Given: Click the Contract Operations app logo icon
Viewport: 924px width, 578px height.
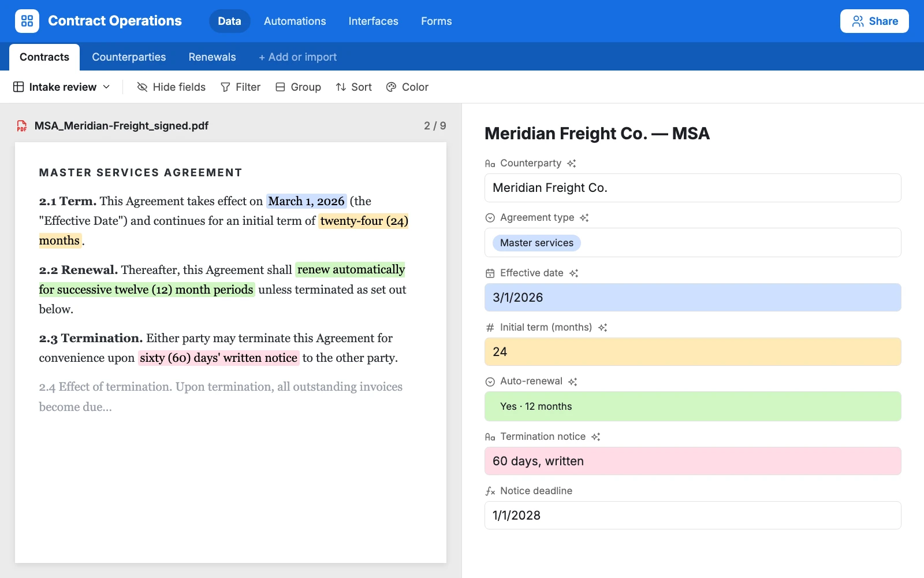Looking at the screenshot, I should coord(27,21).
